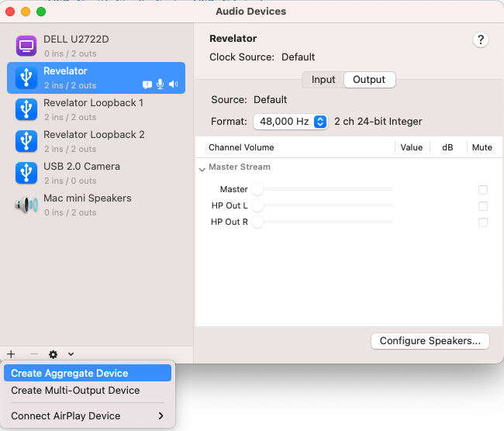Screen dimensions: 504x431
Task: Open the chevron next to the gear
Action: [x=71, y=354]
